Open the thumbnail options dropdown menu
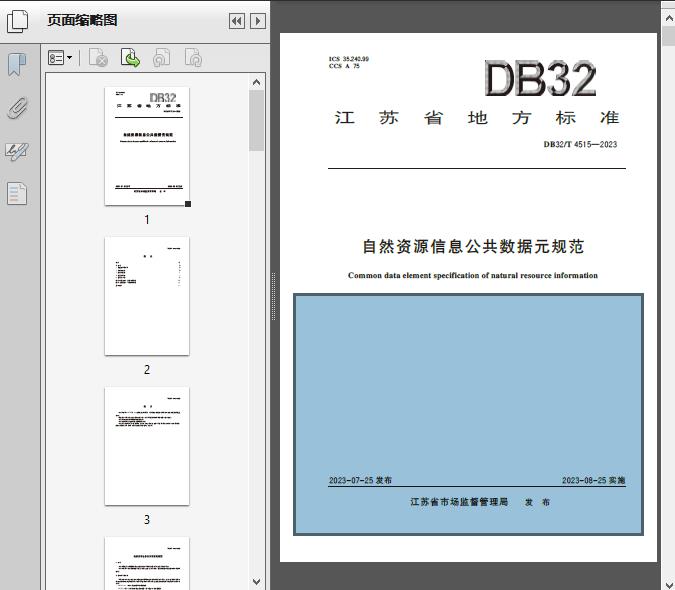This screenshot has height=590, width=675. (60, 59)
